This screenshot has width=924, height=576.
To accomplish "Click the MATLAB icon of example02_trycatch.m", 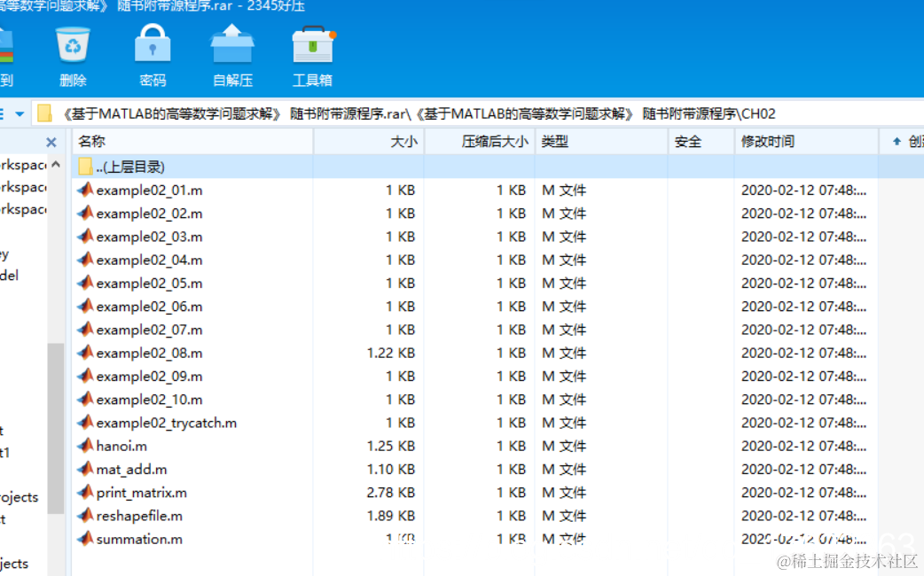I will coord(85,423).
